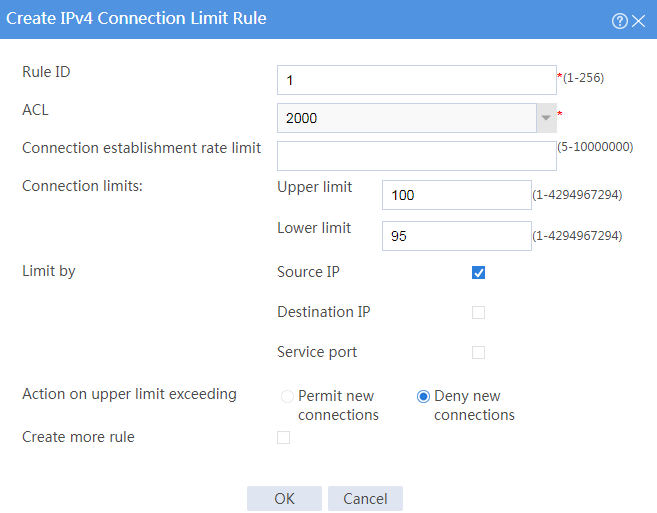
Task: Click the Lower limit input field
Action: (457, 236)
